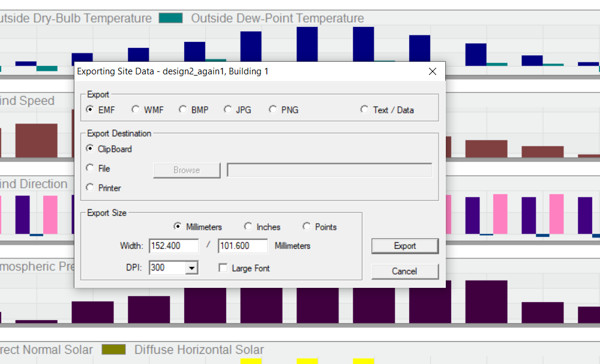The width and height of the screenshot is (600, 364).
Task: Click the Browse button
Action: 187,170
